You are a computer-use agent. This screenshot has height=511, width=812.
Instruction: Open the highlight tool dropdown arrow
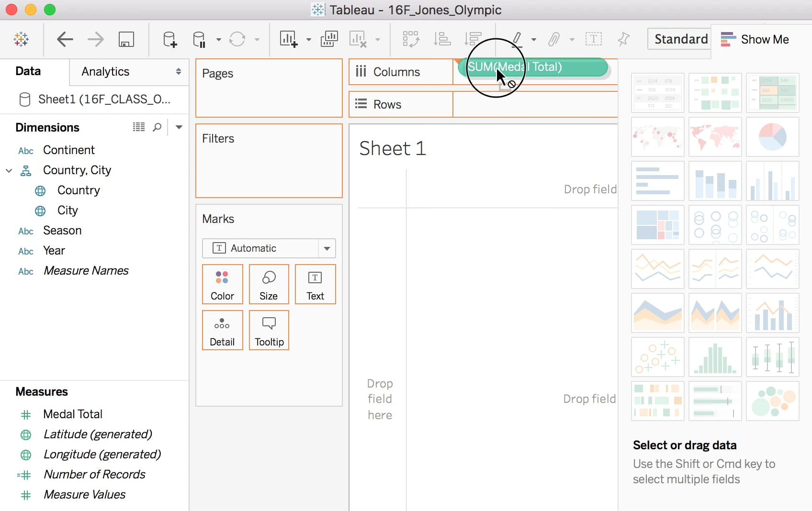533,40
